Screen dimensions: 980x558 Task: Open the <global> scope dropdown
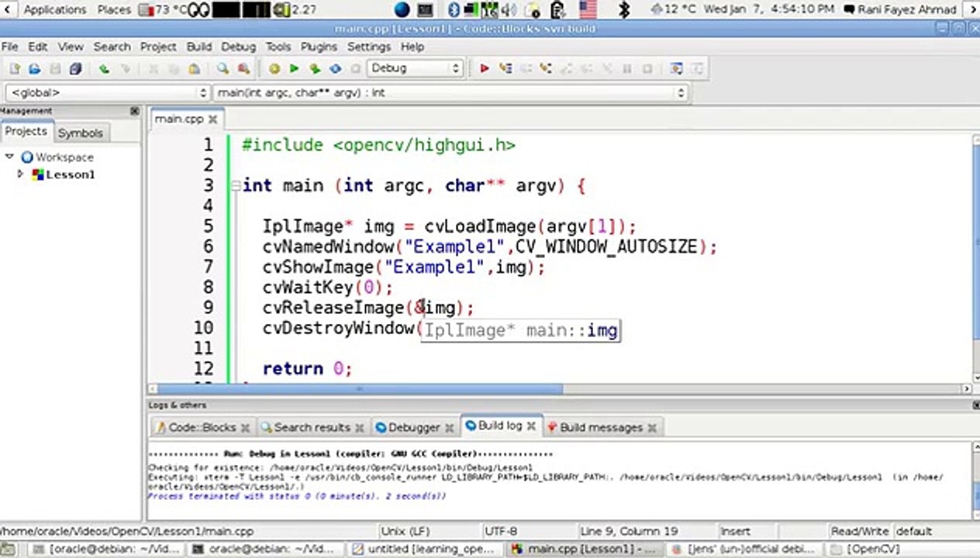pyautogui.click(x=107, y=92)
